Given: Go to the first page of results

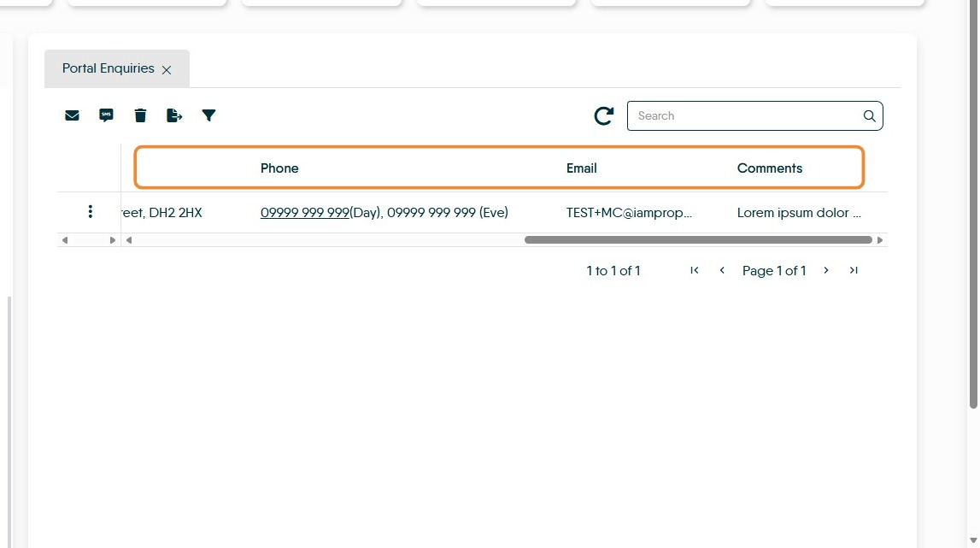Looking at the screenshot, I should [695, 270].
